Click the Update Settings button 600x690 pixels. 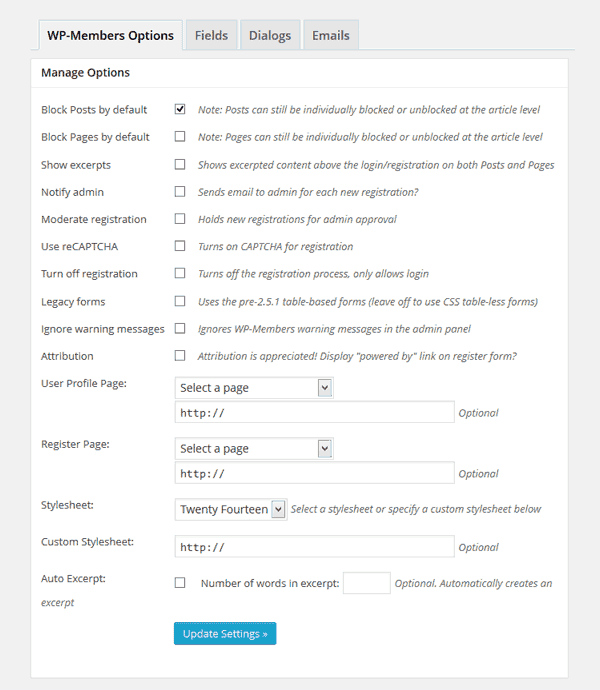click(x=225, y=633)
